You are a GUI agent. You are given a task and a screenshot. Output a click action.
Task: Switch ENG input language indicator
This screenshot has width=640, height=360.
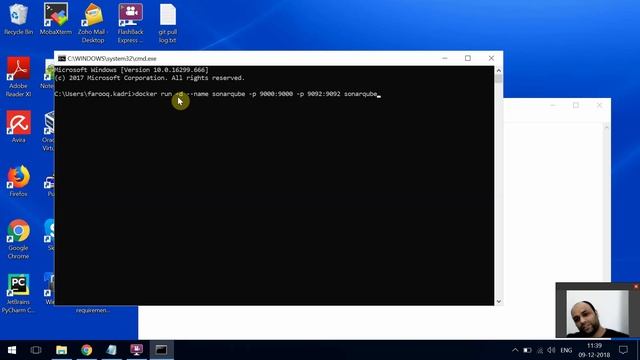(x=566, y=350)
